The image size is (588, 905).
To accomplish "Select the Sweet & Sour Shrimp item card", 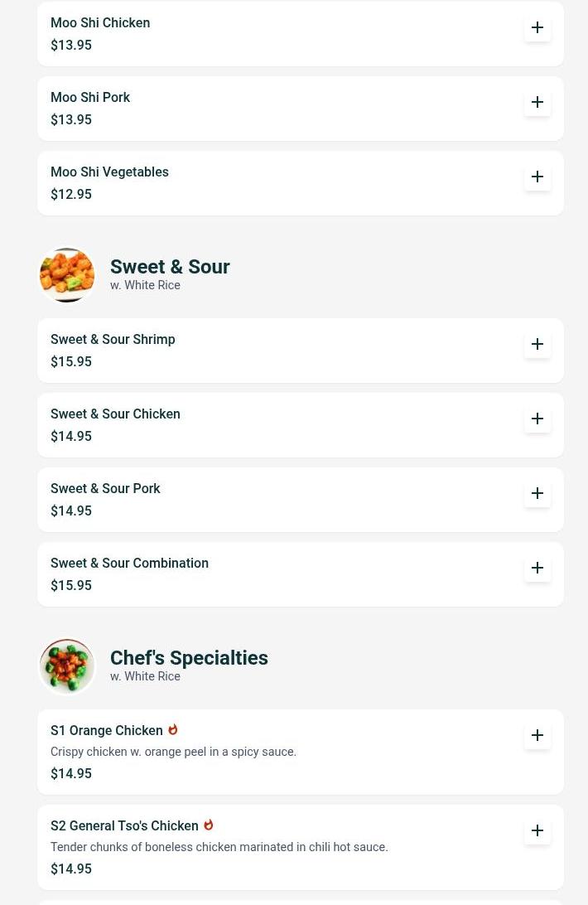I will (300, 351).
